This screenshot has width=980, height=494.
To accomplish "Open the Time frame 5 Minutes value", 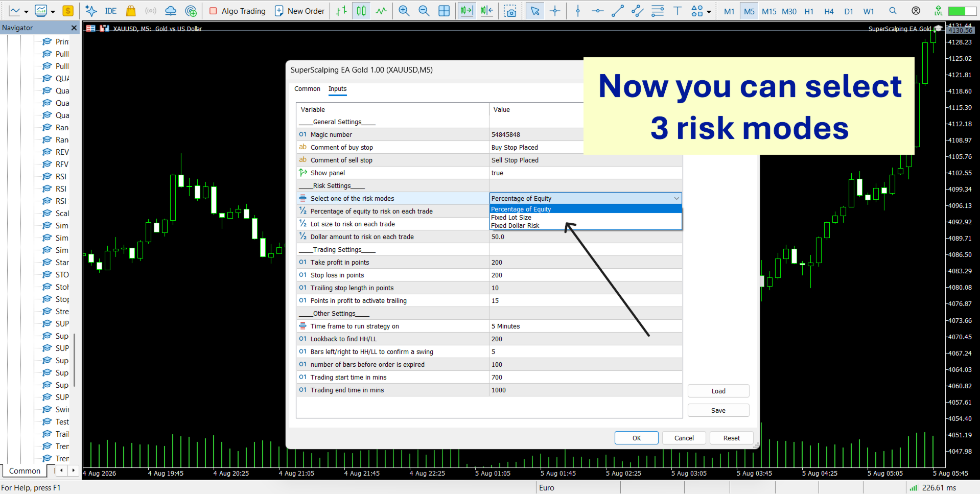I will (x=586, y=326).
